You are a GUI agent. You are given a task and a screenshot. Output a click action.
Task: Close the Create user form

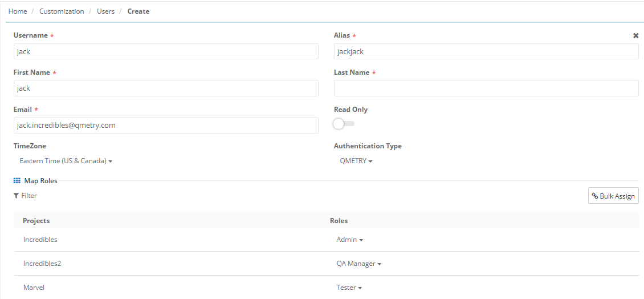tap(635, 35)
